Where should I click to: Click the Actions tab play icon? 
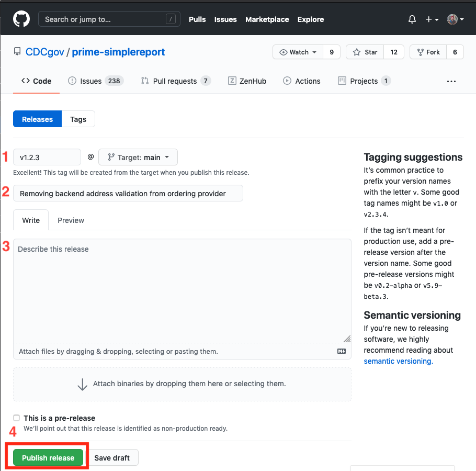click(287, 81)
